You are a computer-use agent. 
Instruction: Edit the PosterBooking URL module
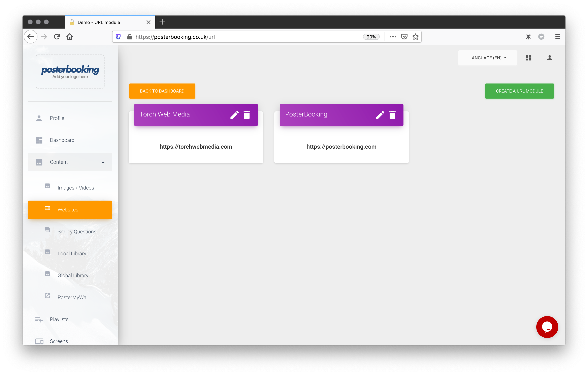380,115
